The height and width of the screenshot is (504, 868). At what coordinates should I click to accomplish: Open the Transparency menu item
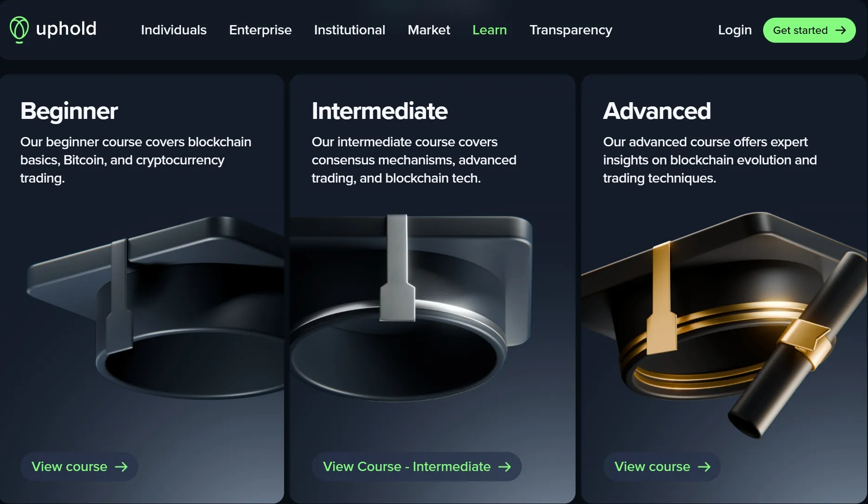pyautogui.click(x=571, y=30)
